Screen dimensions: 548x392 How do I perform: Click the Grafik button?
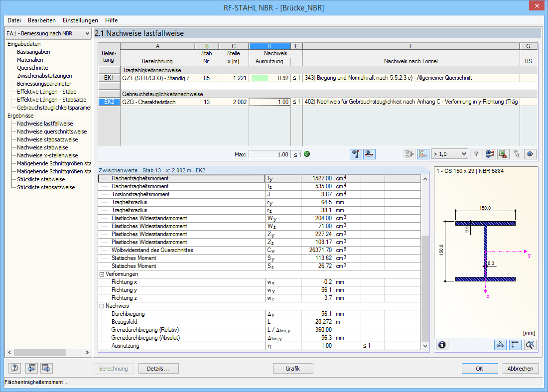pyautogui.click(x=293, y=369)
